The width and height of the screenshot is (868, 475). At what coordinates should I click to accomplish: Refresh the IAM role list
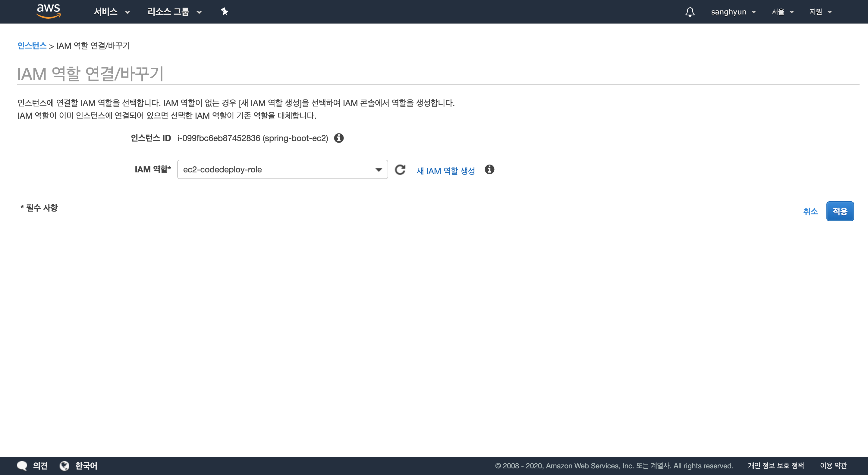click(x=400, y=170)
